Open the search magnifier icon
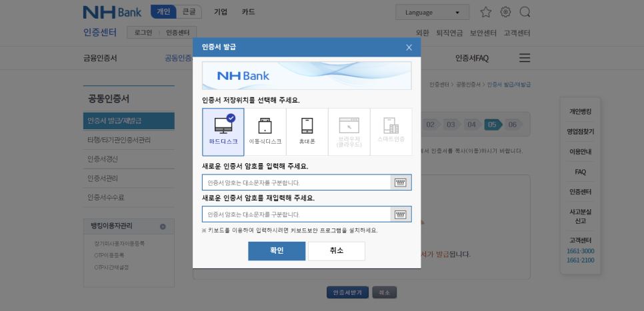The height and width of the screenshot is (311, 644). (525, 12)
